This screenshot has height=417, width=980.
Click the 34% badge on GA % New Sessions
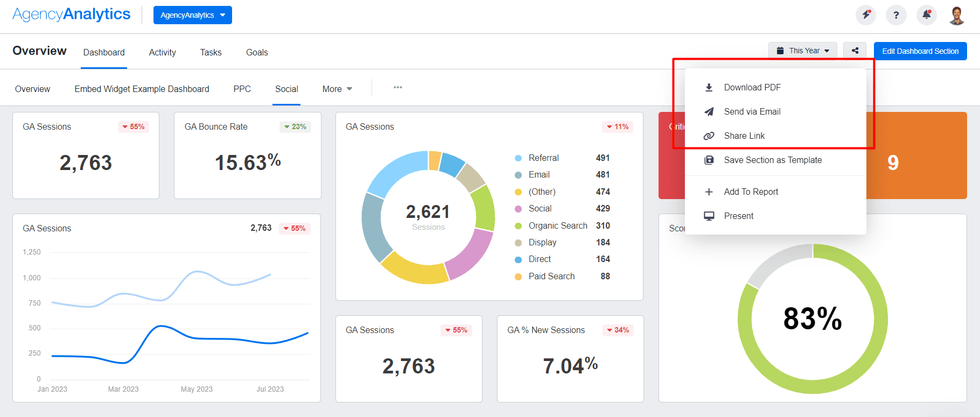(618, 330)
